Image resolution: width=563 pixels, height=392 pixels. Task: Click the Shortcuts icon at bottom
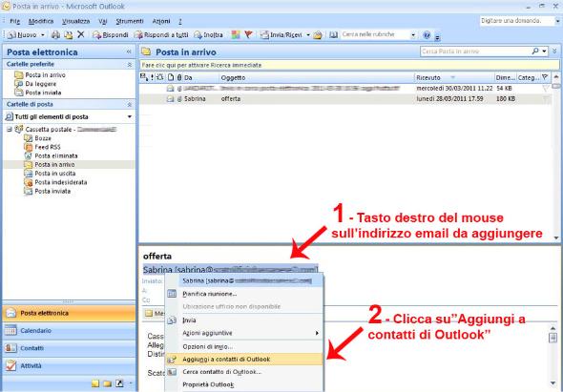point(119,383)
